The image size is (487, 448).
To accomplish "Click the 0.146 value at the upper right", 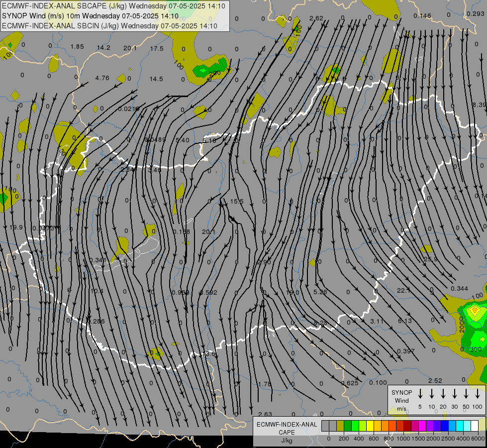I will (x=422, y=15).
